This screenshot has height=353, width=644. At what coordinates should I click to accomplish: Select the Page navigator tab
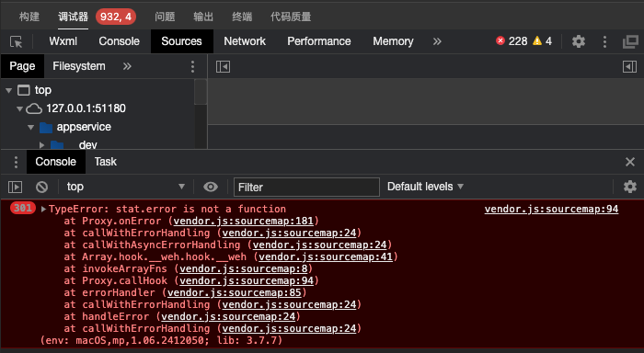(22, 66)
